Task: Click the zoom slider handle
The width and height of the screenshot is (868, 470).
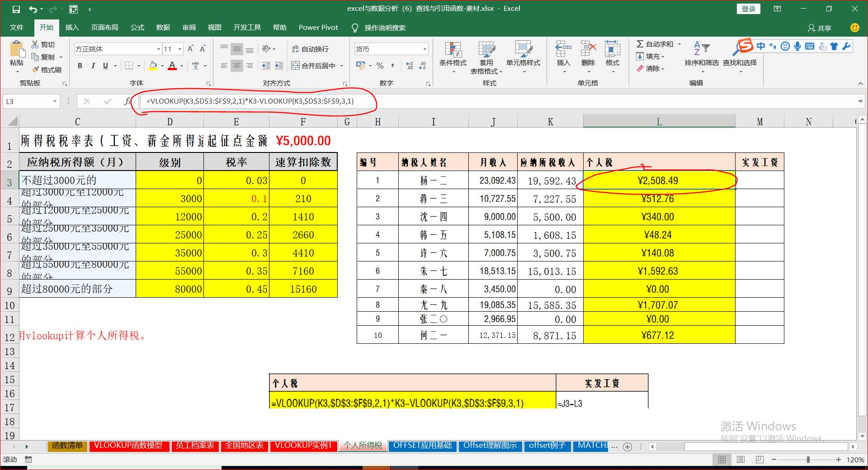Action: click(x=808, y=460)
